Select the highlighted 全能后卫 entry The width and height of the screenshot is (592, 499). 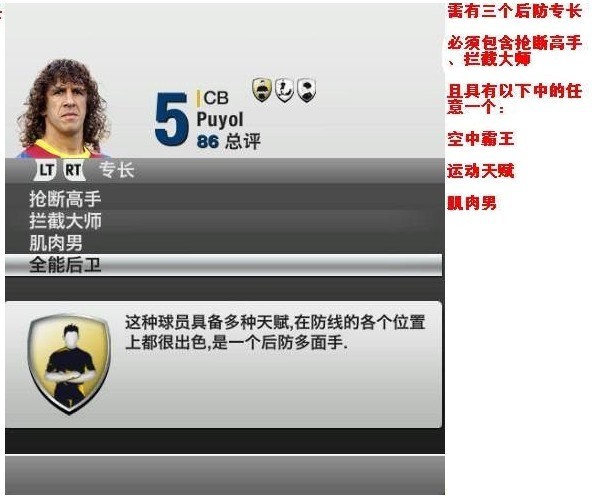[224, 265]
